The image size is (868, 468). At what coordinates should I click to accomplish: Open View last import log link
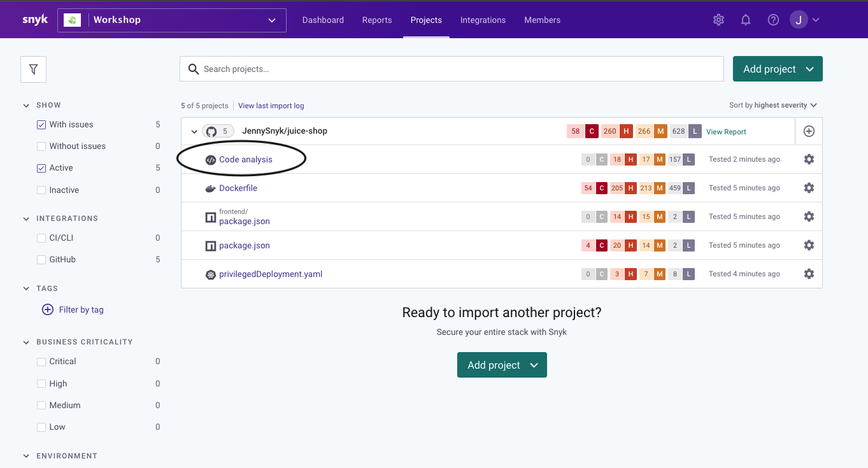(x=271, y=106)
